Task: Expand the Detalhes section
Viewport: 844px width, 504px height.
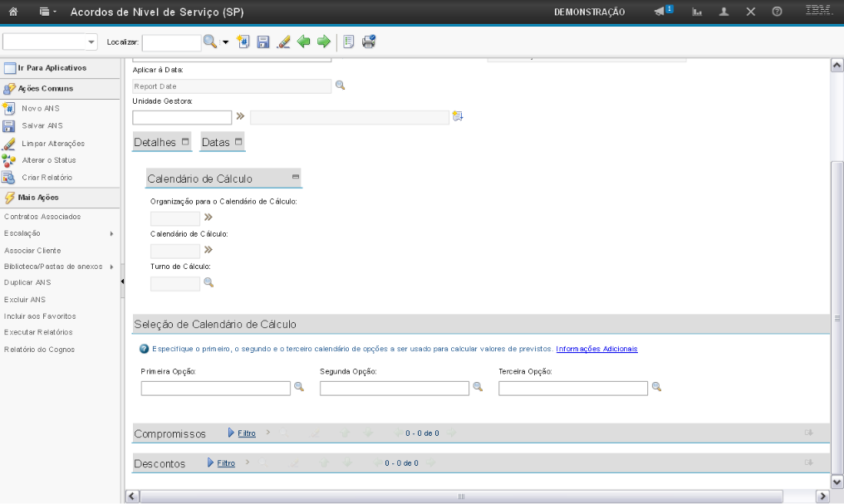Action: (185, 142)
